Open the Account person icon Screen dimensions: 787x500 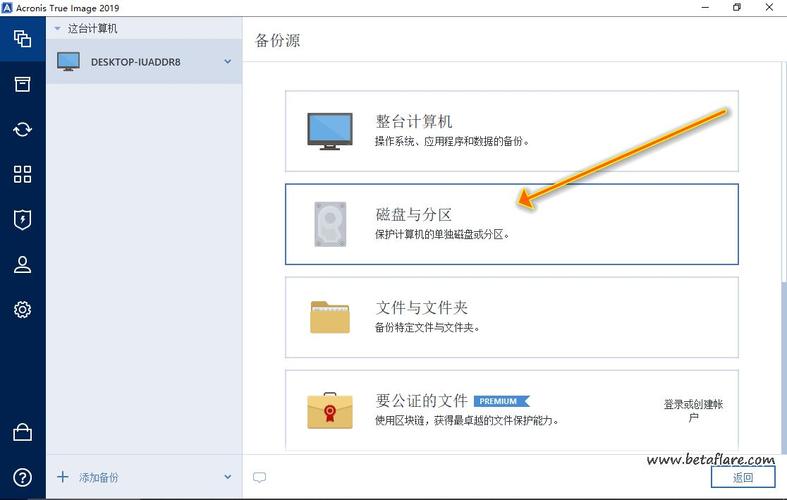(23, 265)
